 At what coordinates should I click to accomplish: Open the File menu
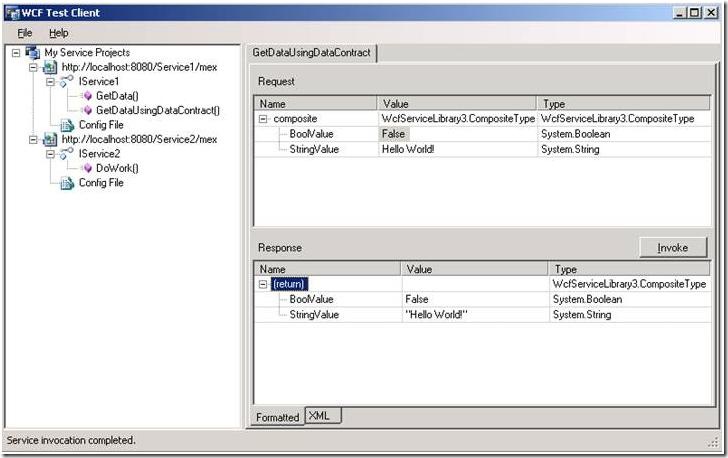coord(25,33)
